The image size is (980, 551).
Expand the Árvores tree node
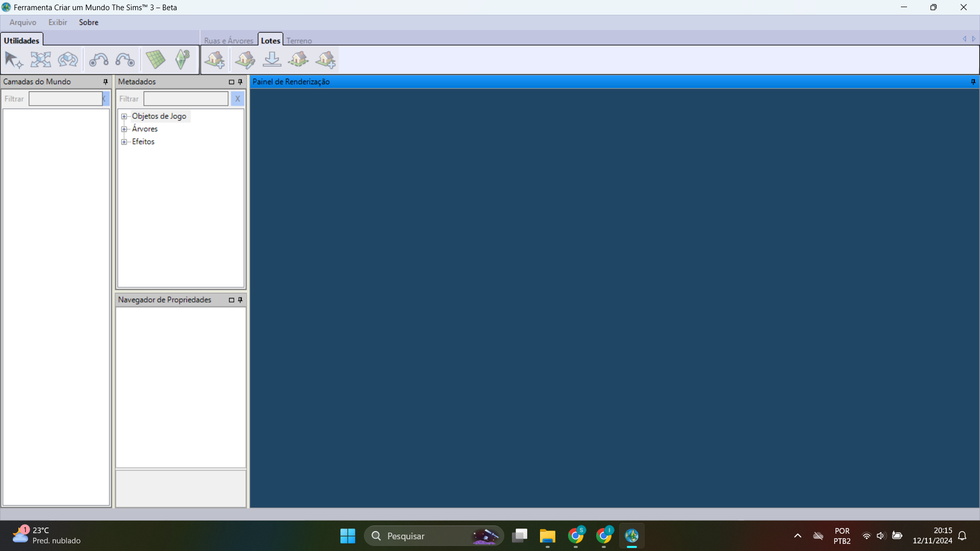pyautogui.click(x=125, y=129)
